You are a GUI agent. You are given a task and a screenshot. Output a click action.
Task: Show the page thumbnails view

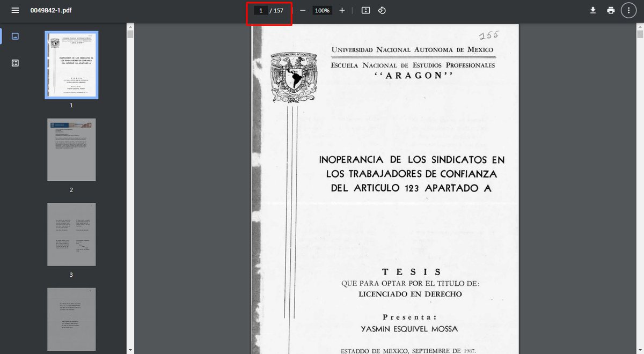point(15,36)
